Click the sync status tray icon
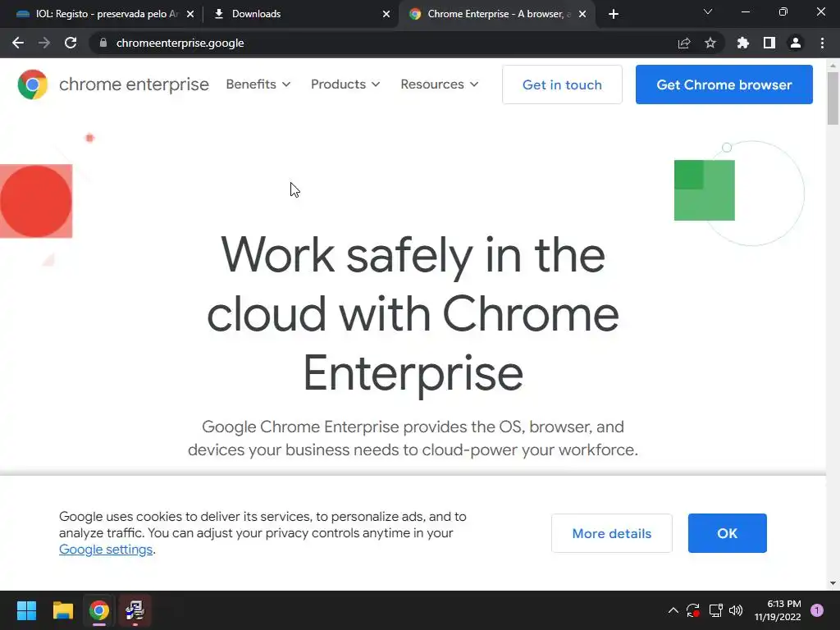 692,610
